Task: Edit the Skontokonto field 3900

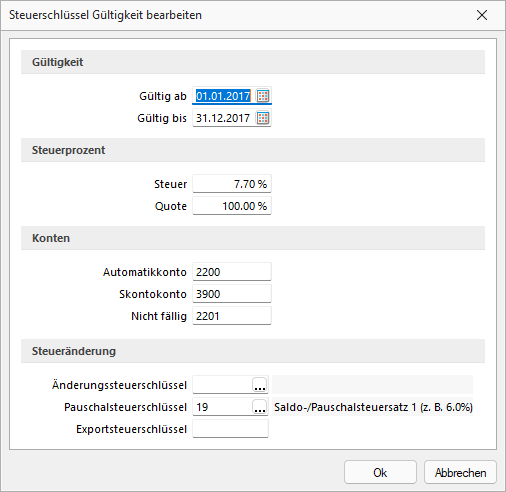Action: (232, 294)
